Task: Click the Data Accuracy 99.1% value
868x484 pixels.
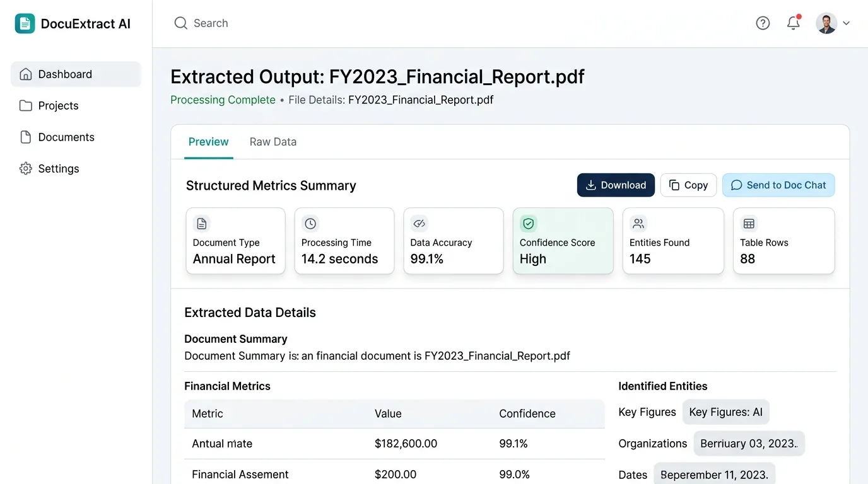Action: (427, 259)
